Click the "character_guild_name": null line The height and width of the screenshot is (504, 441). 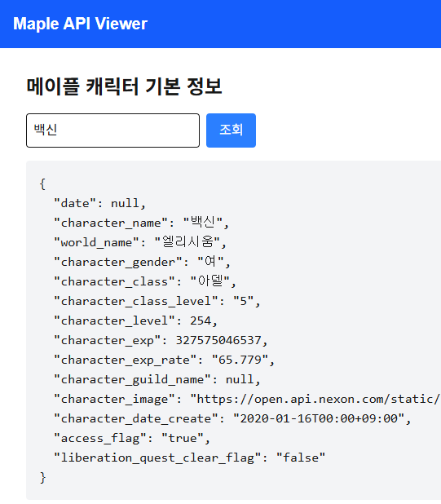pyautogui.click(x=157, y=379)
